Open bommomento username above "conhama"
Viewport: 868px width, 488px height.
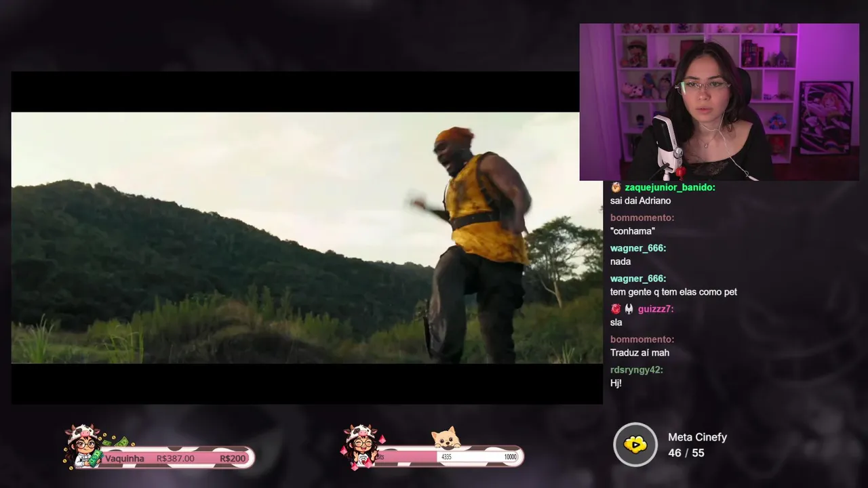(642, 218)
